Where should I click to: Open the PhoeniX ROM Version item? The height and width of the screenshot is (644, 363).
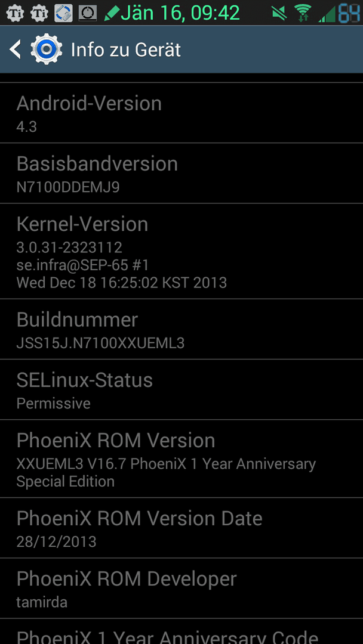pos(181,459)
